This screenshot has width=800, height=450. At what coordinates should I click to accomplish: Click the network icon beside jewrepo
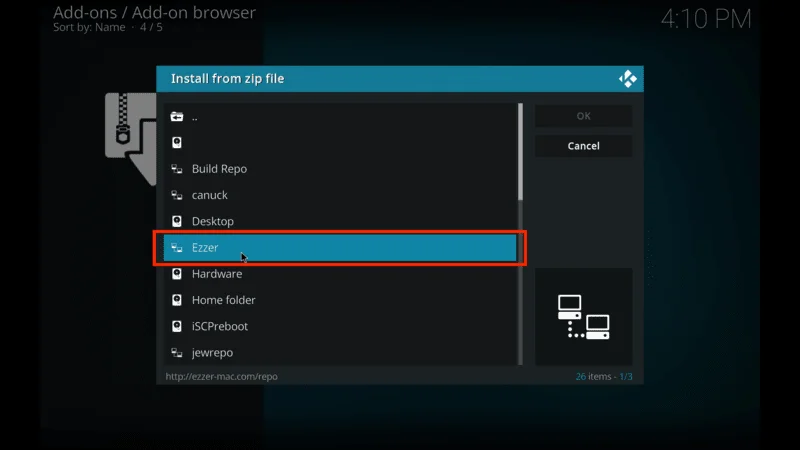point(177,352)
